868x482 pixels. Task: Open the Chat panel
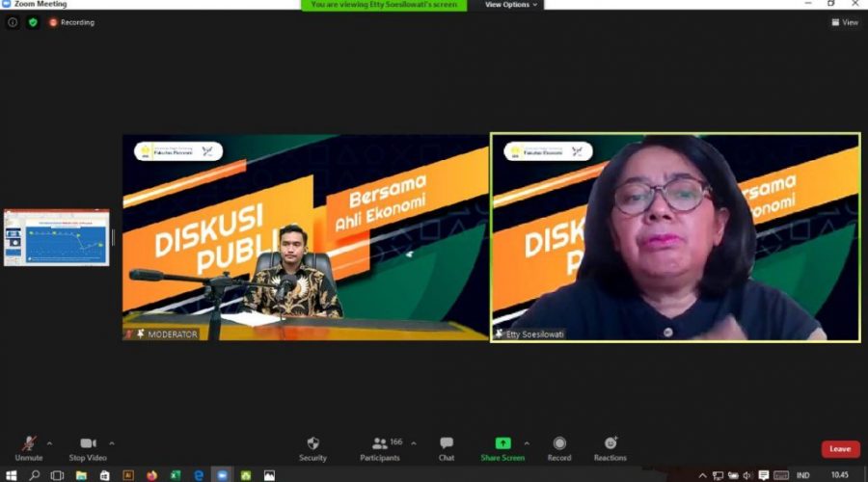447,447
